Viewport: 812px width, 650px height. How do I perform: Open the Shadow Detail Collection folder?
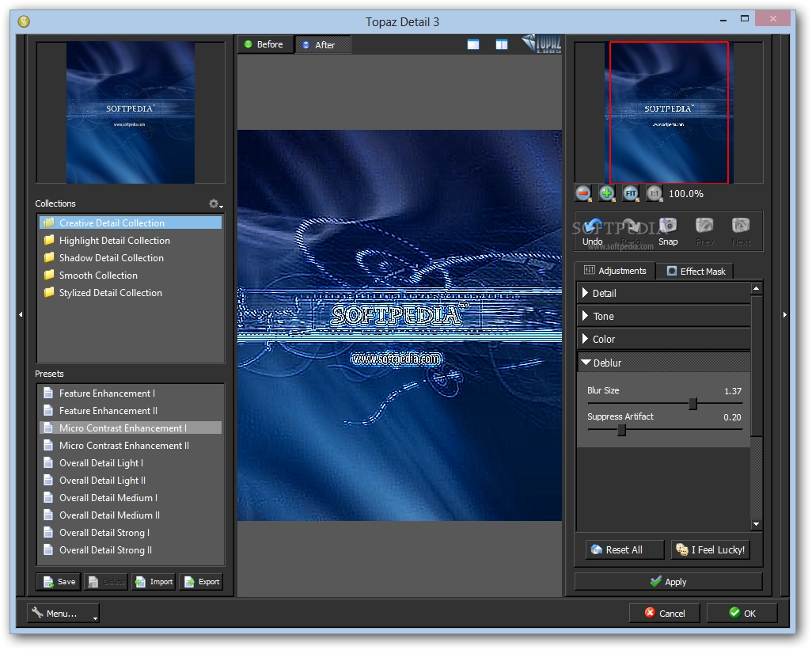(x=131, y=258)
